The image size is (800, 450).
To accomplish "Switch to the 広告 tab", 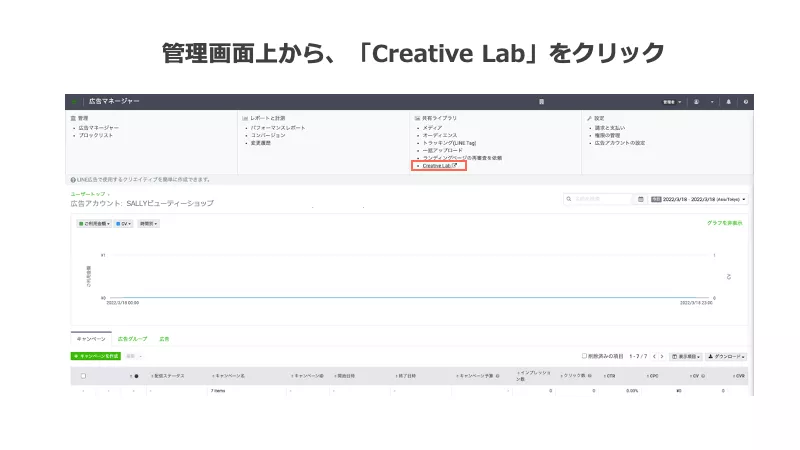I will 164,339.
